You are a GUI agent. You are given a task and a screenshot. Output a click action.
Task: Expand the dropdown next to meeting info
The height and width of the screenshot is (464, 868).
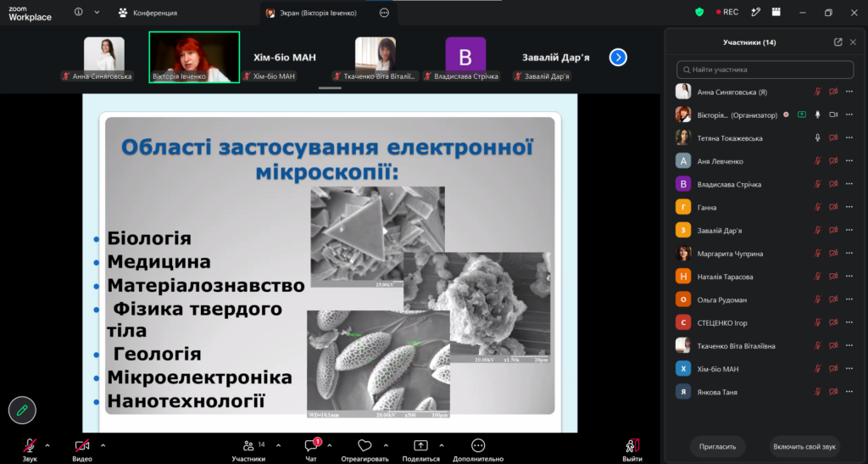[97, 12]
